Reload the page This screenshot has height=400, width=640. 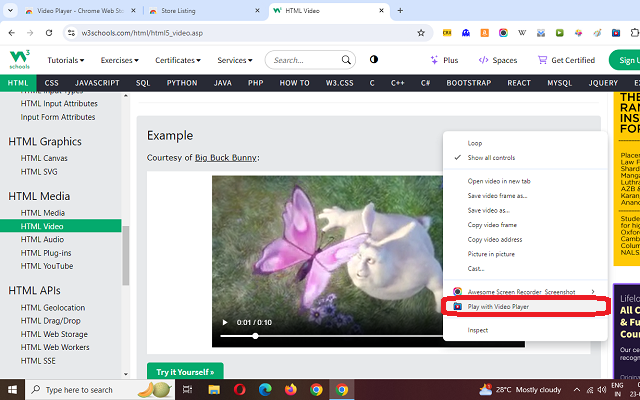pyautogui.click(x=49, y=33)
